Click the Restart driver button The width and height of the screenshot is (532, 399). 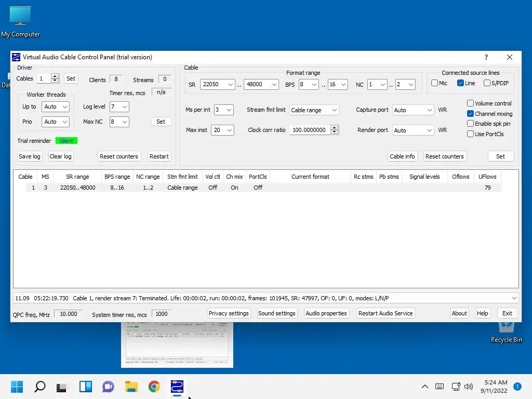159,156
